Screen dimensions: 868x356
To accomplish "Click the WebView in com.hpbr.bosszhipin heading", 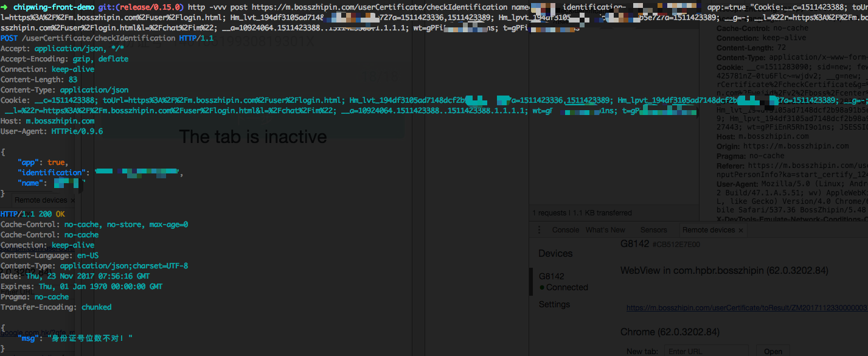I will coord(724,270).
